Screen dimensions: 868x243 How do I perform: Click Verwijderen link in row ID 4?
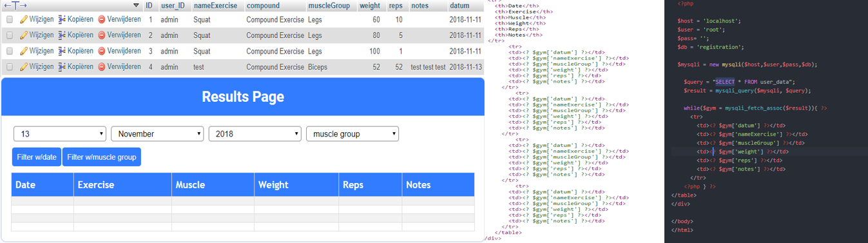124,66
